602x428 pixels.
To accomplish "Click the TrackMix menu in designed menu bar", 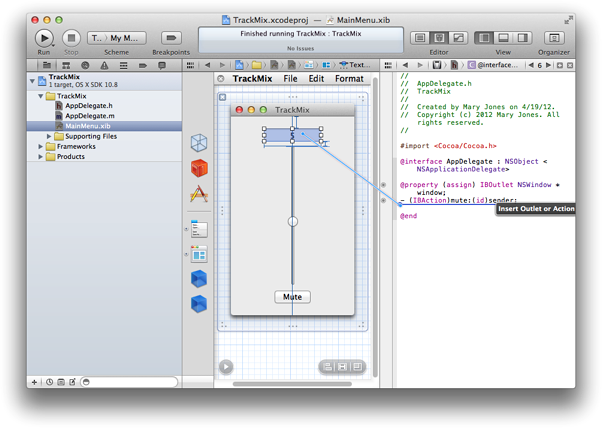I will 252,79.
